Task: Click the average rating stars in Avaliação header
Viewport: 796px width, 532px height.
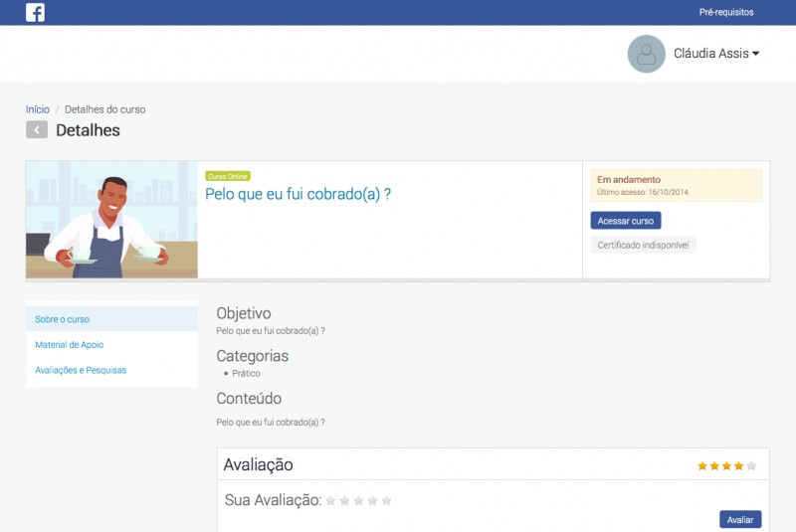Action: tap(726, 465)
